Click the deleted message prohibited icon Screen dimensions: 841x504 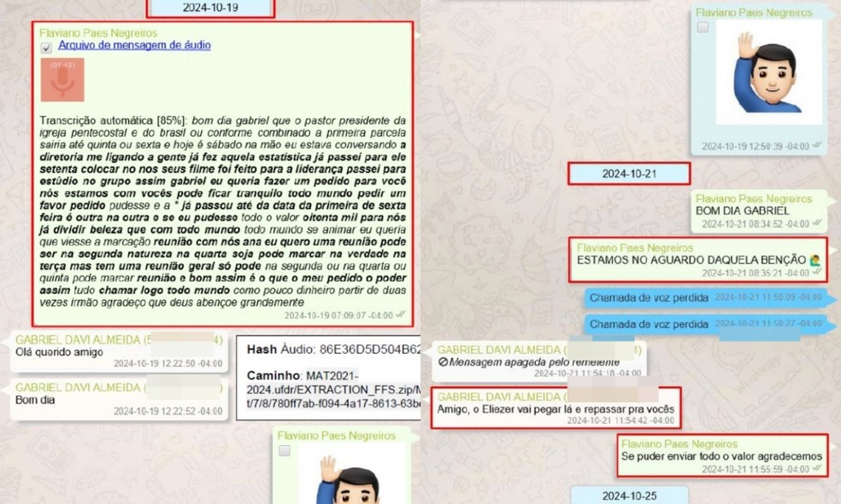coord(443,362)
